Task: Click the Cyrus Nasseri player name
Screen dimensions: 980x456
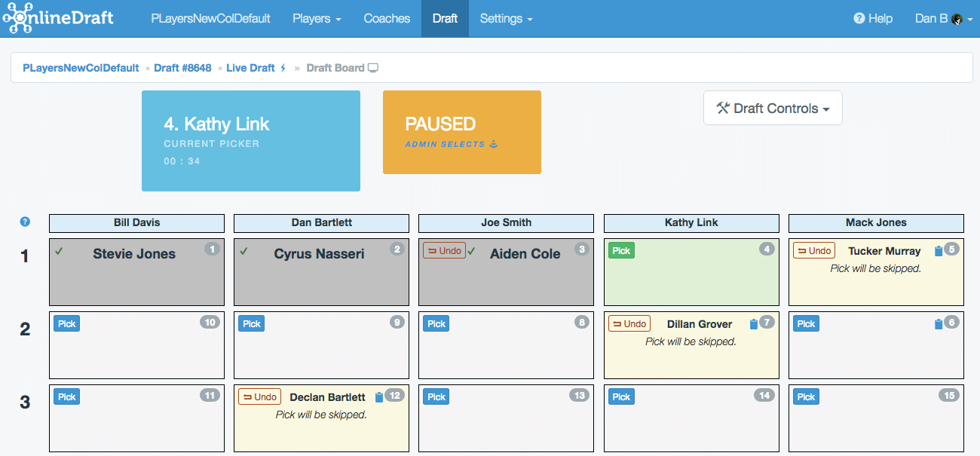Action: click(320, 254)
